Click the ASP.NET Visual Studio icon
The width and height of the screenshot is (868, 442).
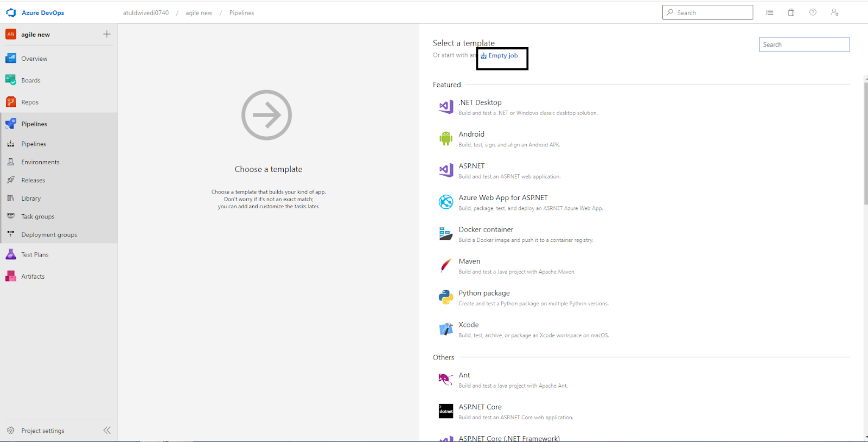(x=446, y=170)
